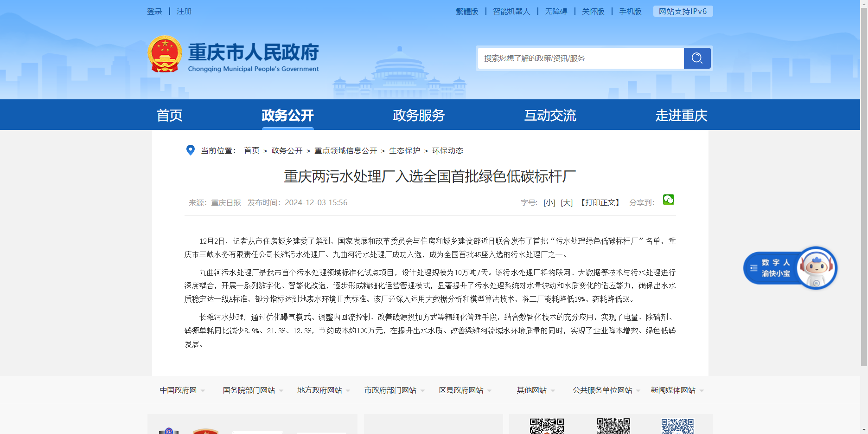Open the 走进重庆 navigation tab
Screen dimensions: 868x434
click(681, 115)
